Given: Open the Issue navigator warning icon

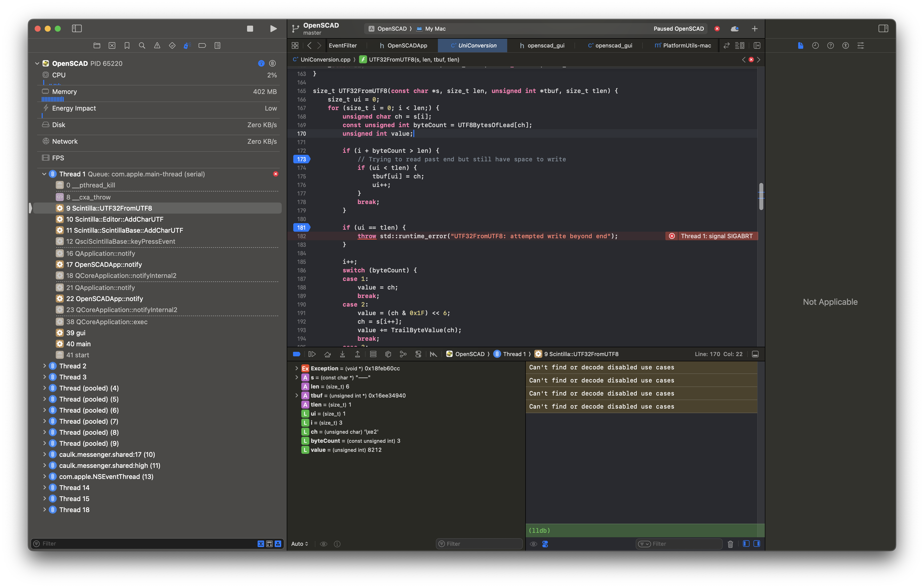Looking at the screenshot, I should point(157,45).
